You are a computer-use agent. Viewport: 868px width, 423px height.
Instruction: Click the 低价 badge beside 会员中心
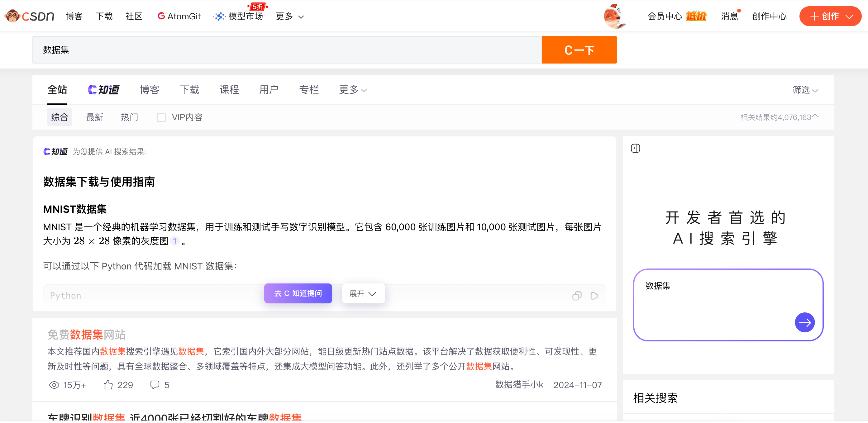coord(697,16)
